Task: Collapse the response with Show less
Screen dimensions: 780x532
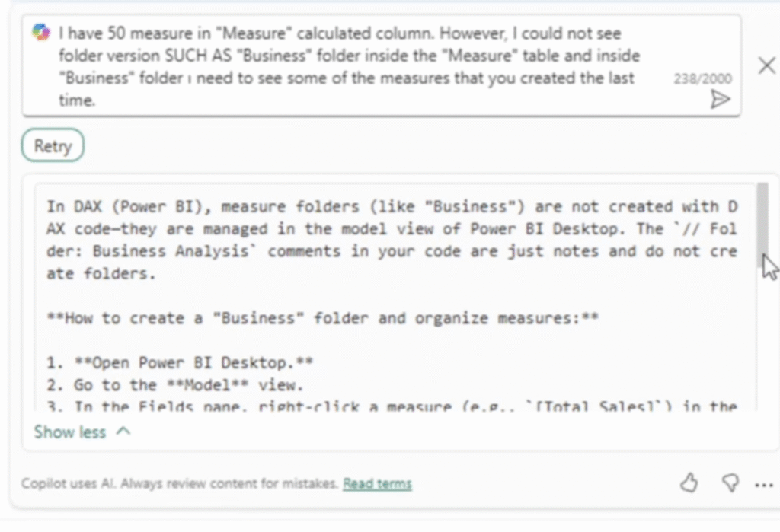Action: pos(70,432)
